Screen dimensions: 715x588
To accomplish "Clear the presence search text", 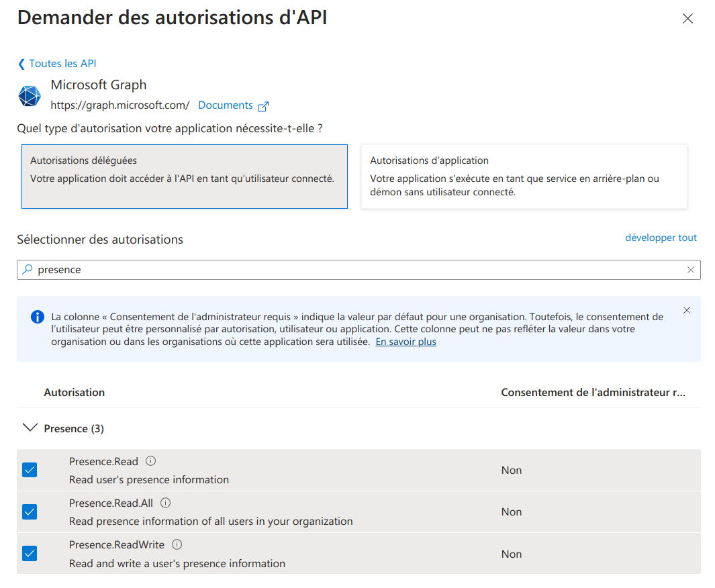I will pyautogui.click(x=690, y=270).
